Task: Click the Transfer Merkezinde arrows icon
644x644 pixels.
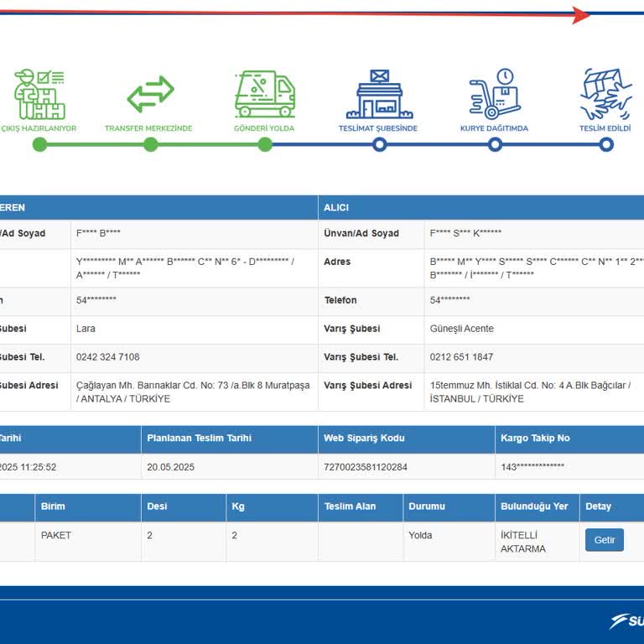Action: (x=150, y=94)
